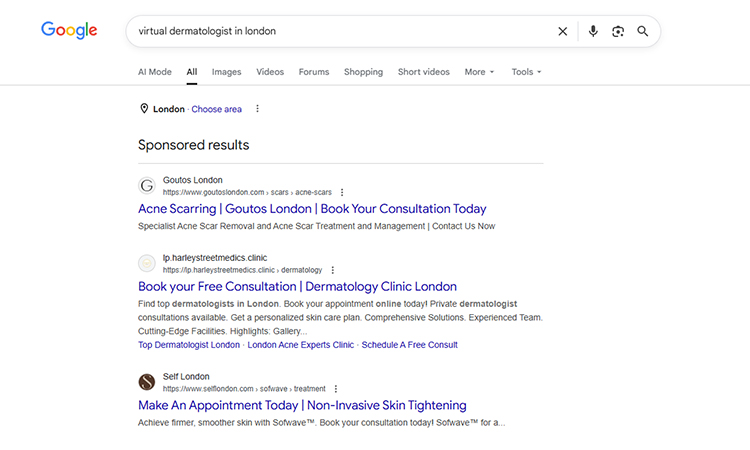The image size is (750, 450).
Task: Click the lp.harleystreetmedics.clinic site name
Action: [215, 258]
